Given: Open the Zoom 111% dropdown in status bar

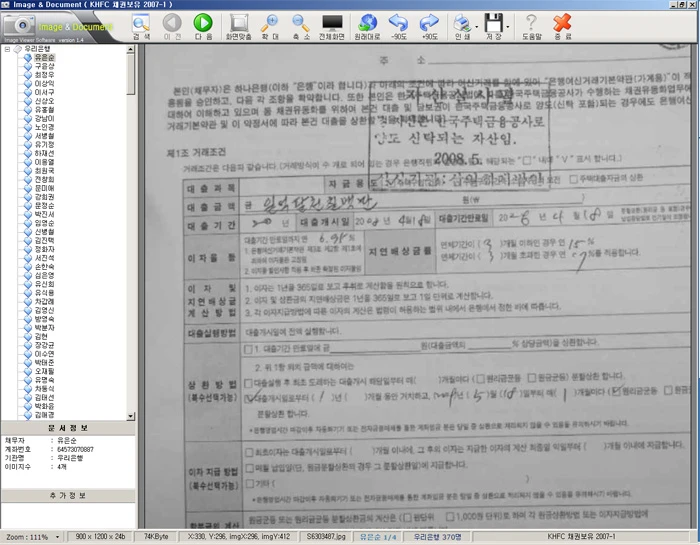Looking at the screenshot, I should (x=57, y=537).
